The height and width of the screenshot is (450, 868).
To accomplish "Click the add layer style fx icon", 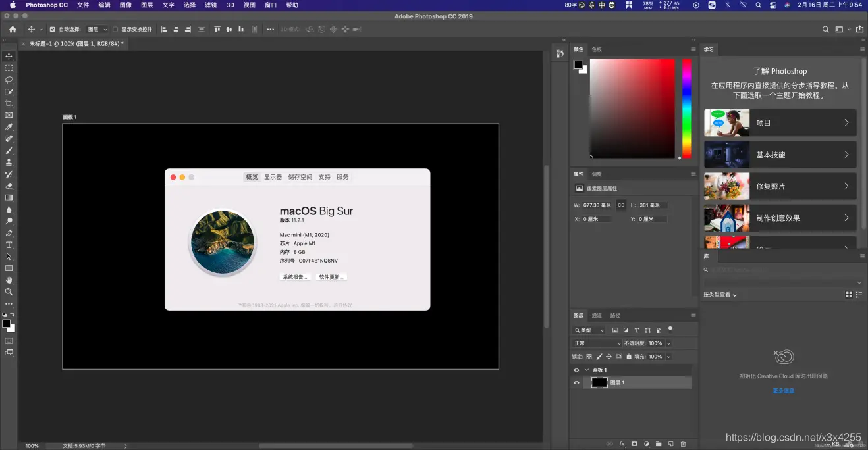I will click(x=622, y=444).
